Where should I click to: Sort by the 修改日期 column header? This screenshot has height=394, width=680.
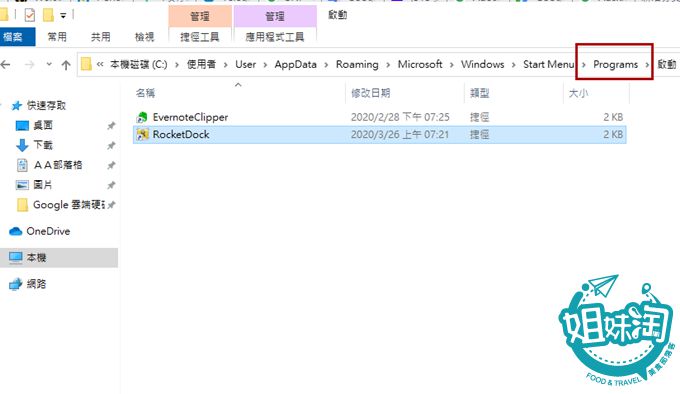click(x=370, y=93)
